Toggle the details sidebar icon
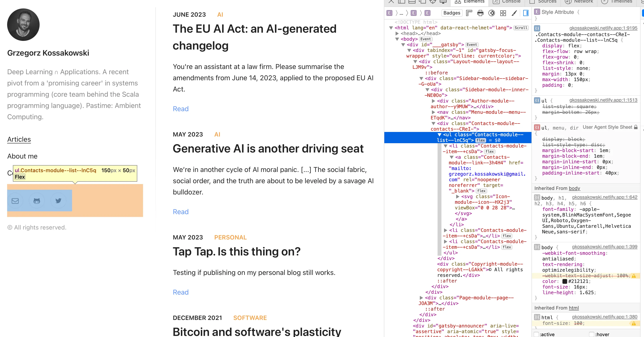The height and width of the screenshot is (337, 644). coord(526,13)
